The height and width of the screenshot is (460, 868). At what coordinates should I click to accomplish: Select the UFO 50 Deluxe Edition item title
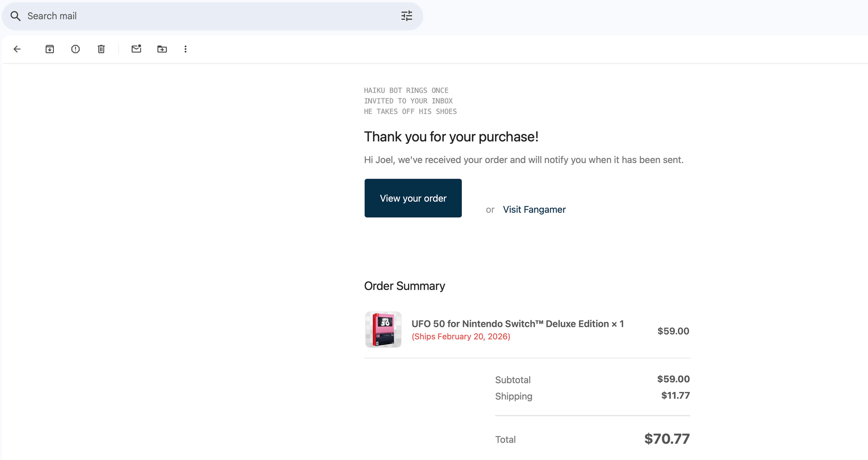tap(517, 324)
